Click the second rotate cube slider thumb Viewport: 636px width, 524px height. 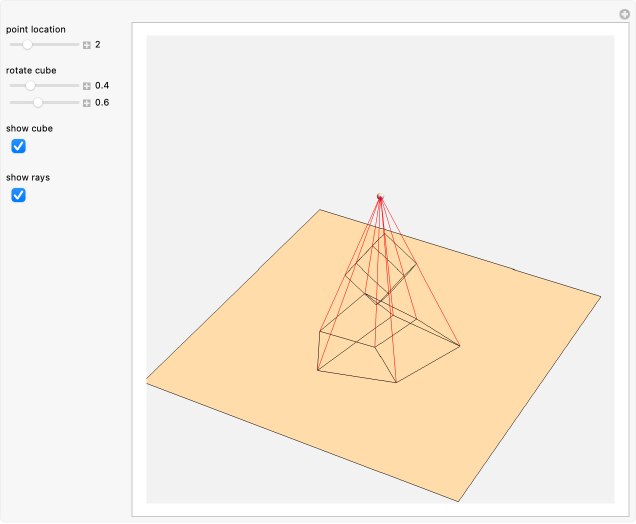(38, 103)
